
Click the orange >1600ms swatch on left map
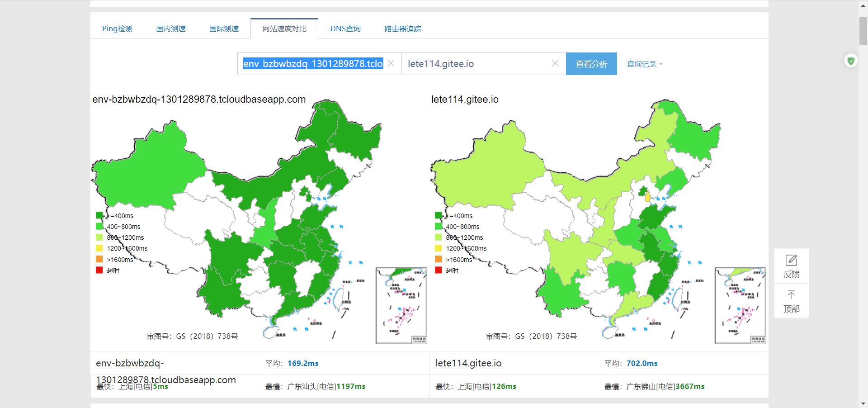[x=99, y=259]
